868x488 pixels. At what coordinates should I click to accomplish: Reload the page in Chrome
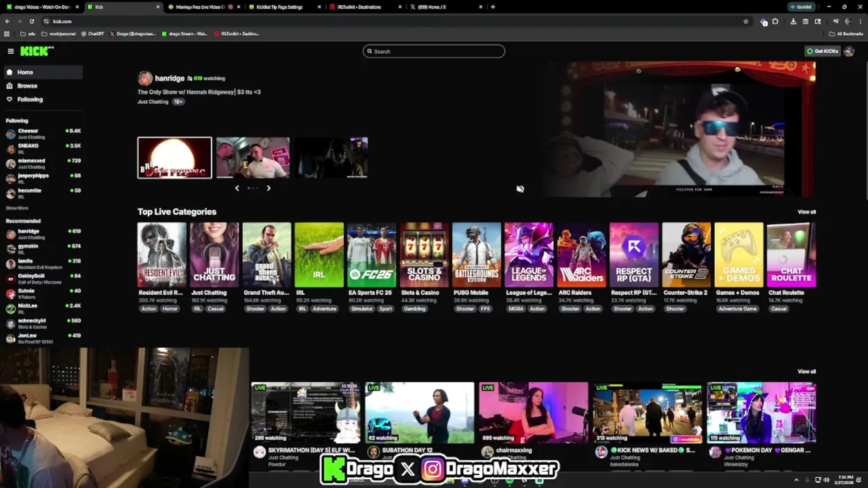point(31,21)
